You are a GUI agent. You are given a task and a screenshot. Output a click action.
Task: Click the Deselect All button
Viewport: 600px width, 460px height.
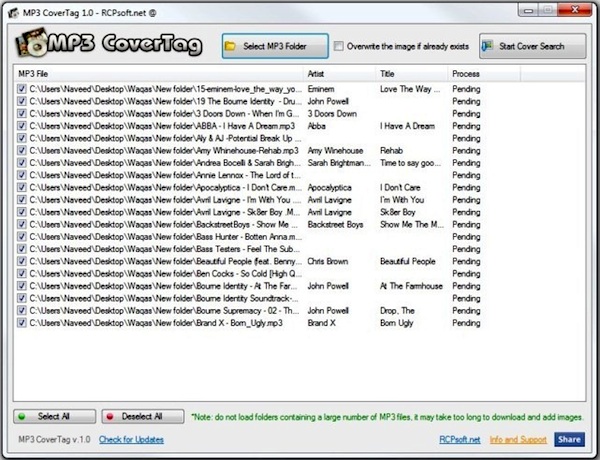[x=143, y=416]
